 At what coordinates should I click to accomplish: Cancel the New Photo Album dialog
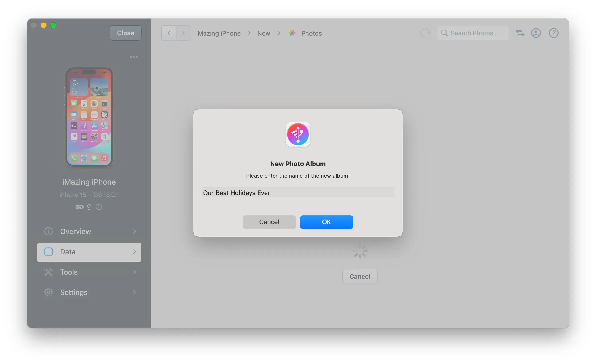coord(269,222)
